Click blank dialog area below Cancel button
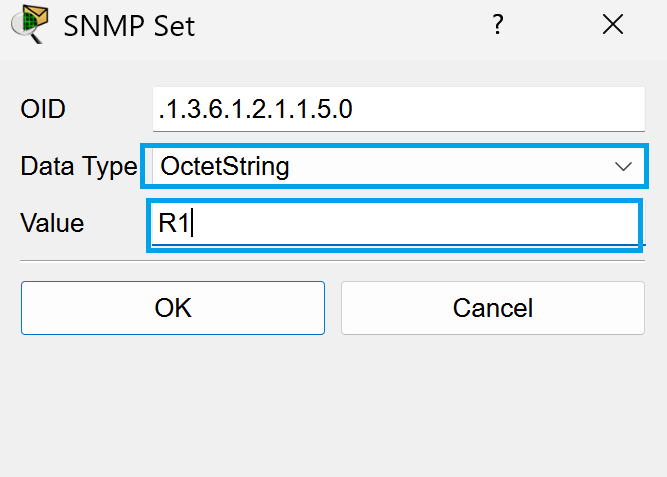Viewport: 667px width, 477px height. [x=493, y=404]
